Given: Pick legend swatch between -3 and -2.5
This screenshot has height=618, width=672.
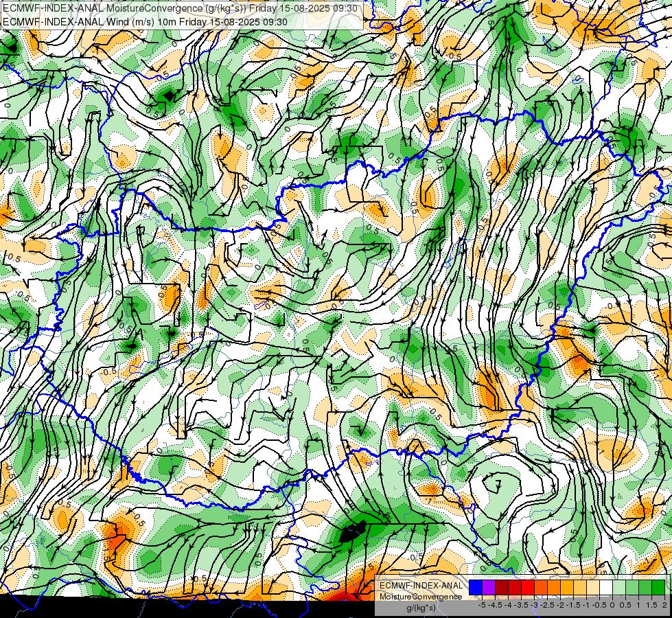Looking at the screenshot, I should [x=541, y=588].
